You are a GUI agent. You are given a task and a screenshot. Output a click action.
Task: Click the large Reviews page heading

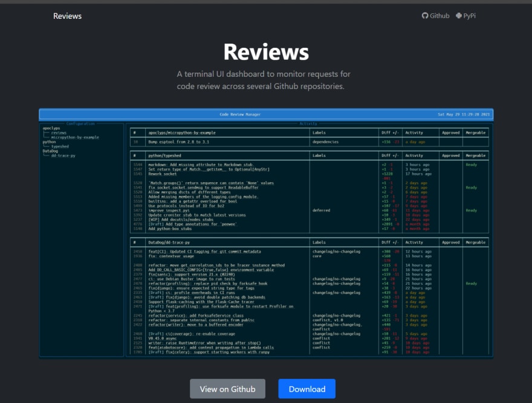(266, 52)
